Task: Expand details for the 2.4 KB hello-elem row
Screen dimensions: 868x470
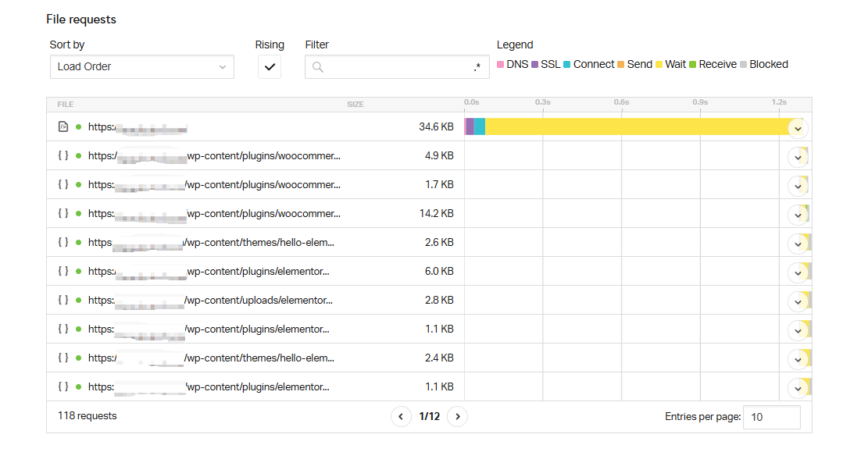Action: [x=798, y=358]
